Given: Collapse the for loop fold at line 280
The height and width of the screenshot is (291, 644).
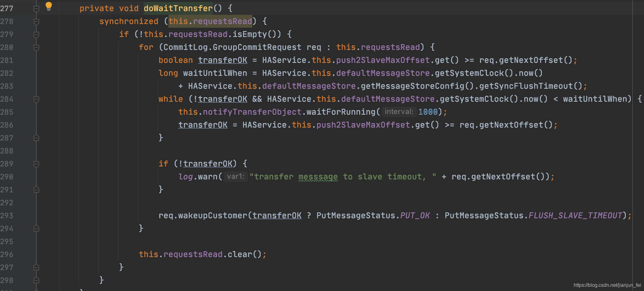Looking at the screenshot, I should [36, 47].
